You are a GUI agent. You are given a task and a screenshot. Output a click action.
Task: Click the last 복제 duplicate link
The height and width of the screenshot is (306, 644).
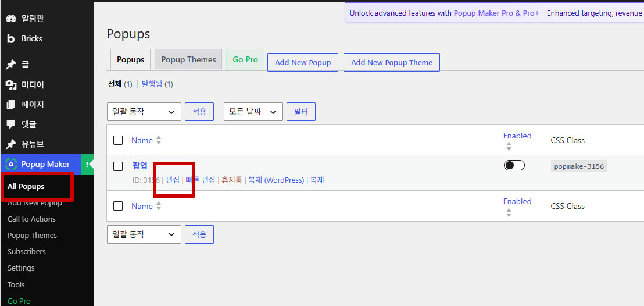coord(317,180)
